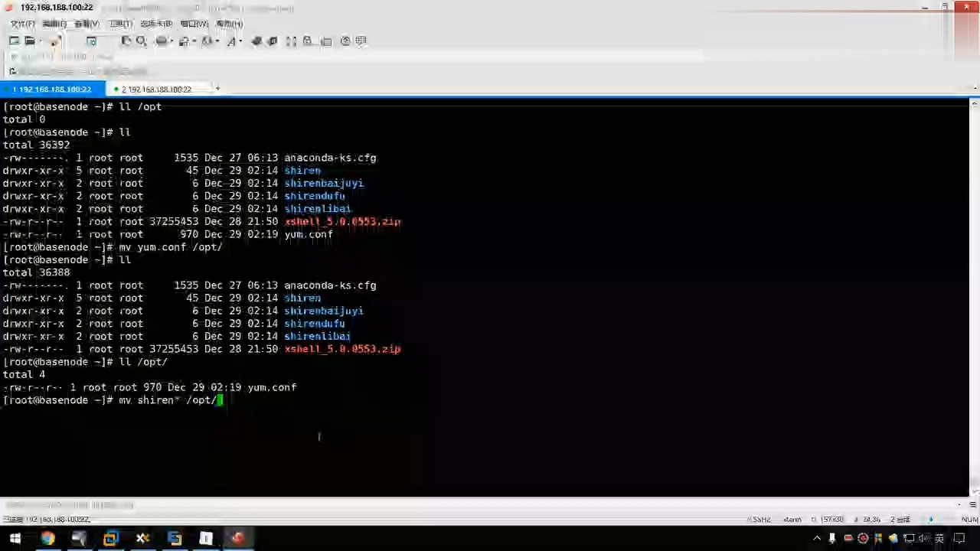Open Chrome from the taskbar

[47, 539]
